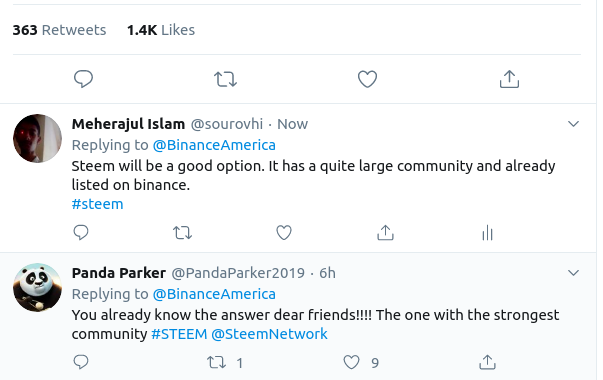603x380 pixels.
Task: Reply to Panda Parker's tweet
Action: coord(81,362)
